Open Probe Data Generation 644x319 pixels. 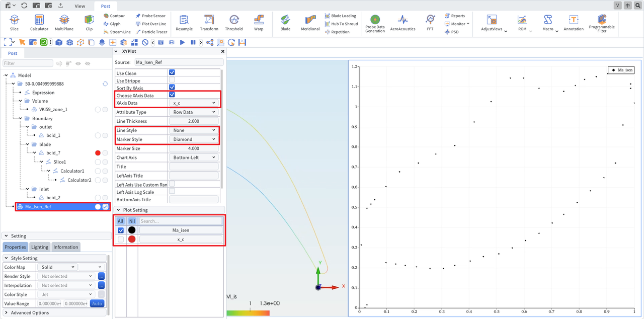tap(375, 24)
